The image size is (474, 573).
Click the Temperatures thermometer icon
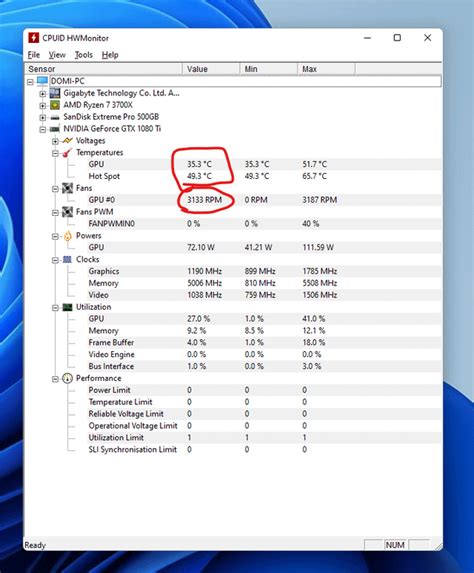click(x=68, y=152)
